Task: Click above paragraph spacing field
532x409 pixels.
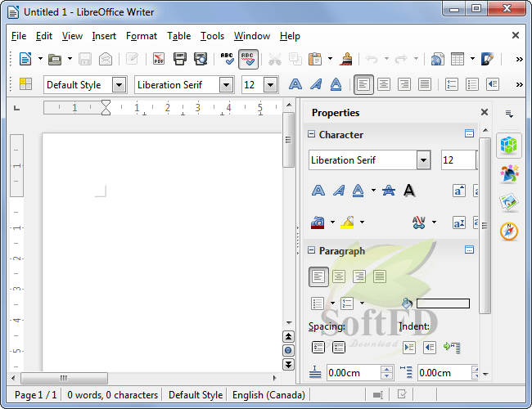Action: (x=354, y=373)
